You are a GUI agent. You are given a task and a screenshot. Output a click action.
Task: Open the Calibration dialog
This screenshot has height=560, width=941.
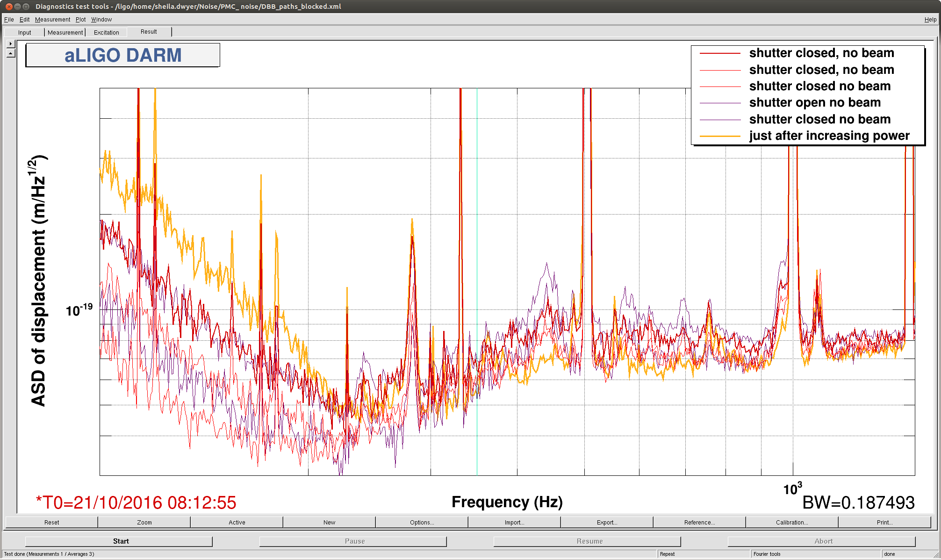pyautogui.click(x=792, y=522)
